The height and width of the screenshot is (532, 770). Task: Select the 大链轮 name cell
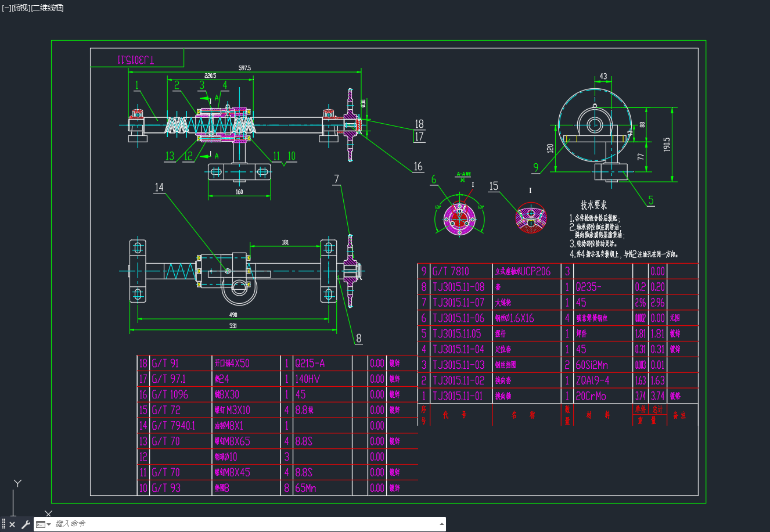(503, 303)
